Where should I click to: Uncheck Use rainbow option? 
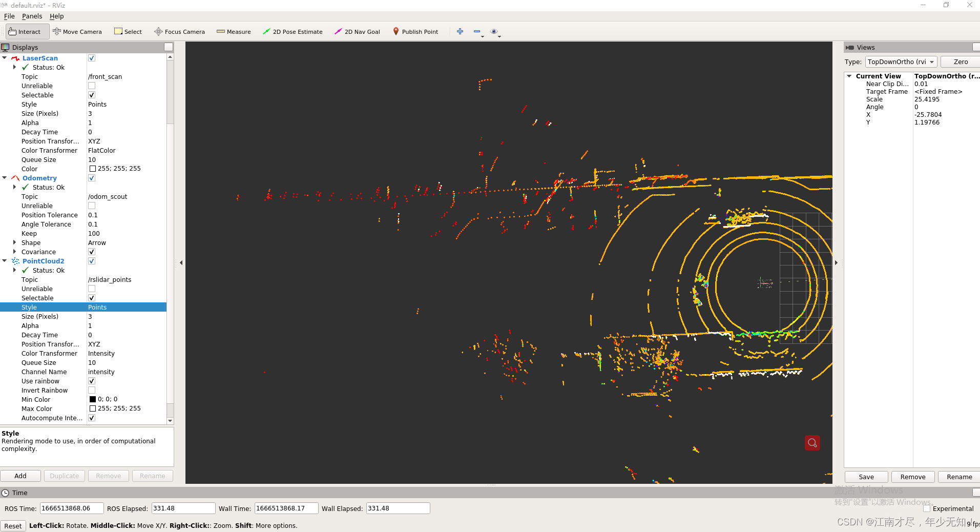click(91, 381)
